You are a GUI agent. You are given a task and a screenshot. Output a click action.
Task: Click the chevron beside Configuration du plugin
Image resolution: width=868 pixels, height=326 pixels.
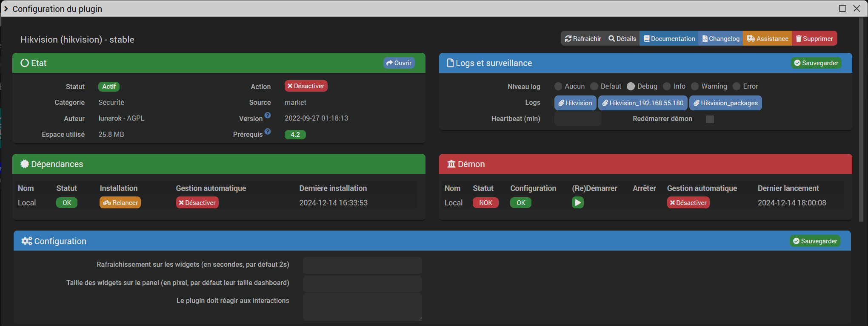6,9
